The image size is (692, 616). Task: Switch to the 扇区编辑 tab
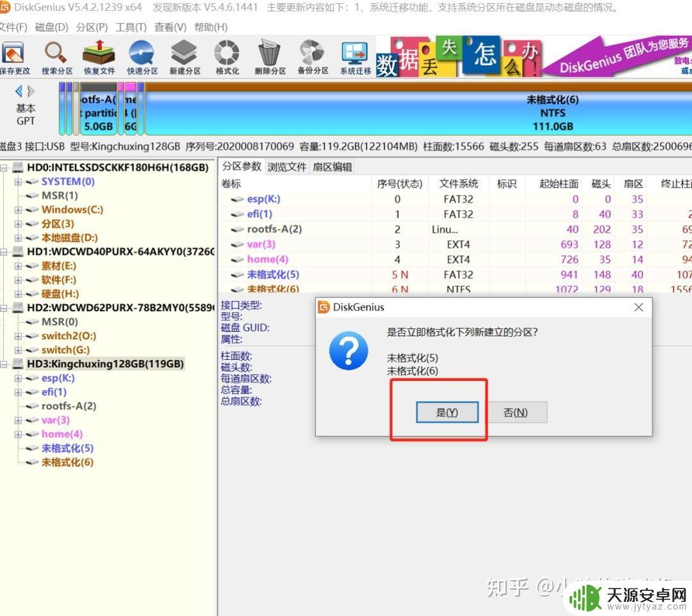(333, 166)
